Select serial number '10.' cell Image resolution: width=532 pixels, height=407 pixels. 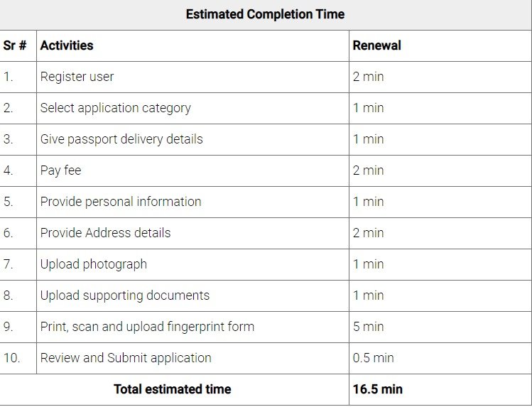tap(11, 358)
